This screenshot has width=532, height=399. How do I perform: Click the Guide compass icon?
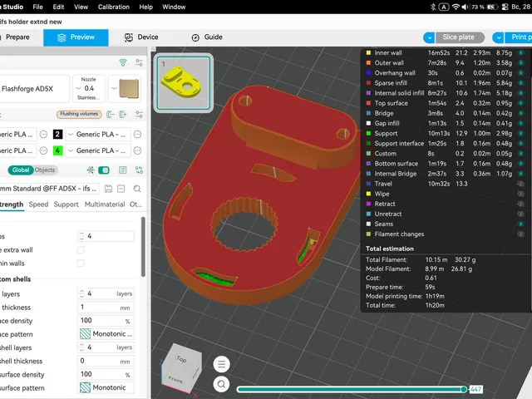(195, 37)
